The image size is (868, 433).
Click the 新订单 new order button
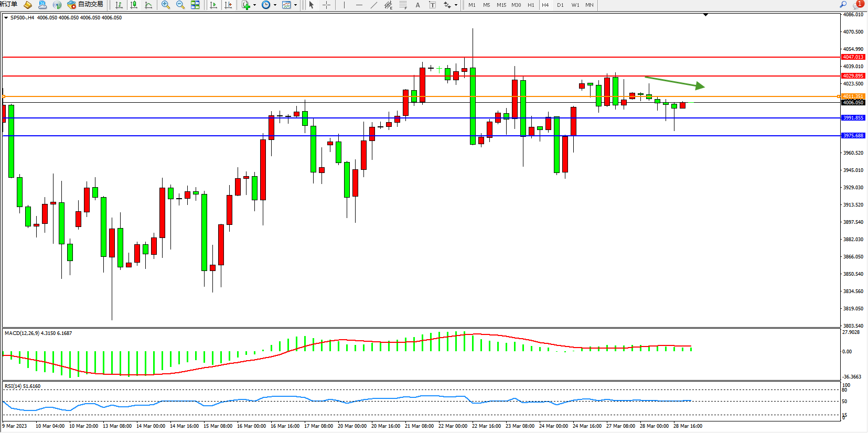pyautogui.click(x=9, y=5)
